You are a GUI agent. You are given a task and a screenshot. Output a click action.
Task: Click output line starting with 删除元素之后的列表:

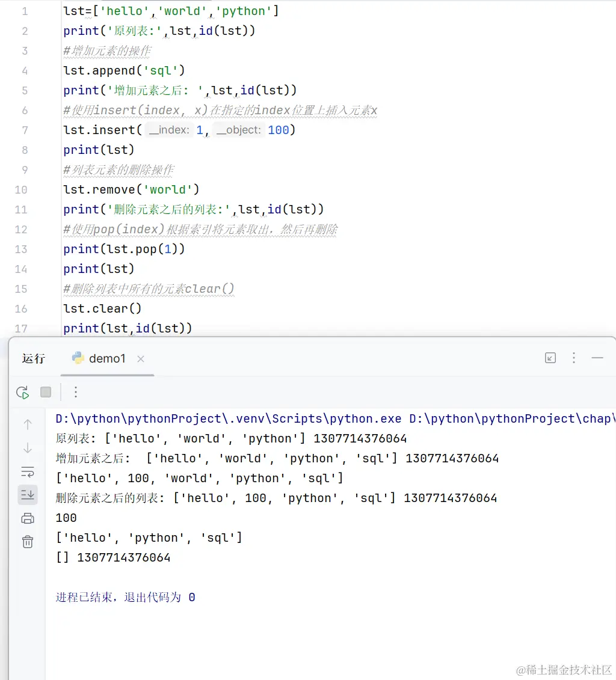[276, 498]
